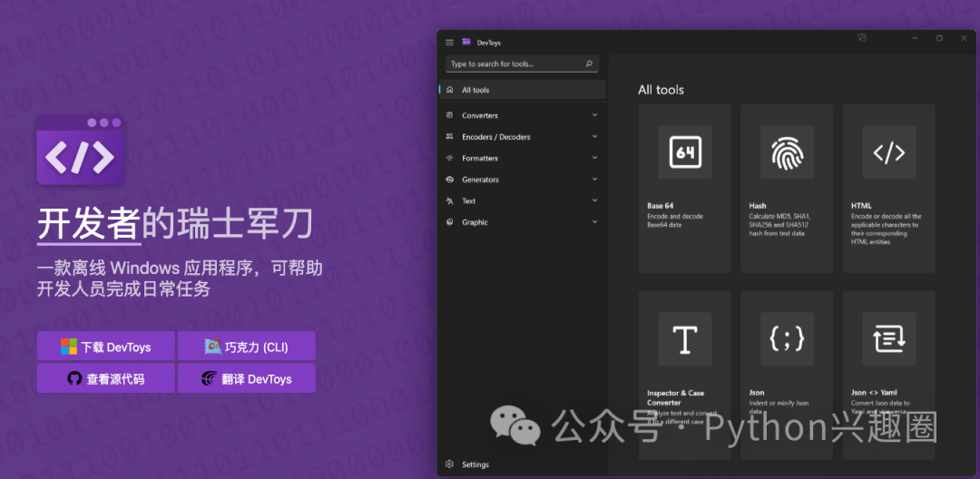The width and height of the screenshot is (980, 479).
Task: Maximize the DevToys window
Action: 939,38
